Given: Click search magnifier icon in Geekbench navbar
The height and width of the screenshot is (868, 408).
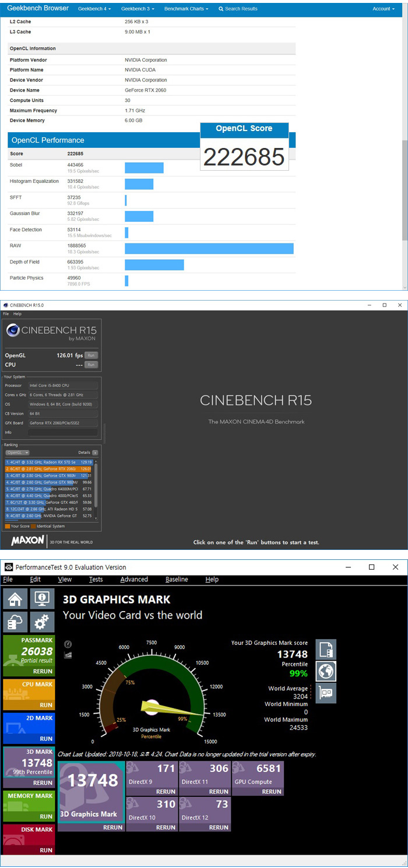Looking at the screenshot, I should (221, 9).
